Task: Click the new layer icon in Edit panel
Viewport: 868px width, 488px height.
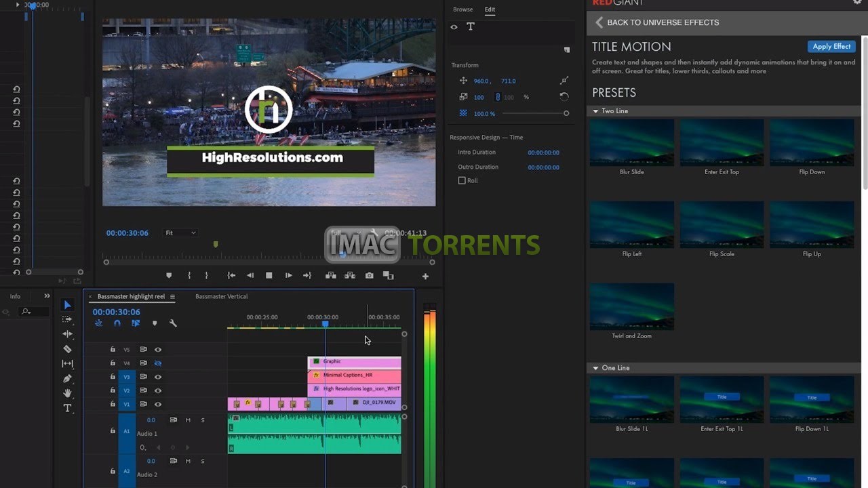Action: pos(567,49)
